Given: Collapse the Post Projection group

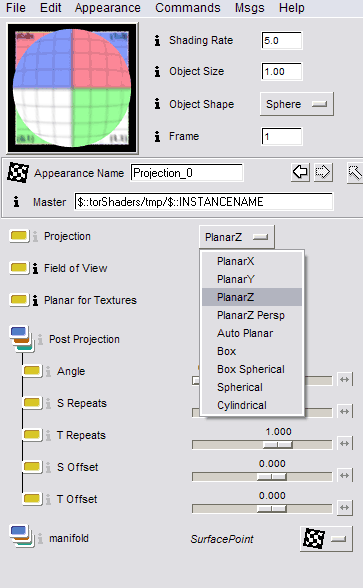Looking at the screenshot, I should coord(21,339).
